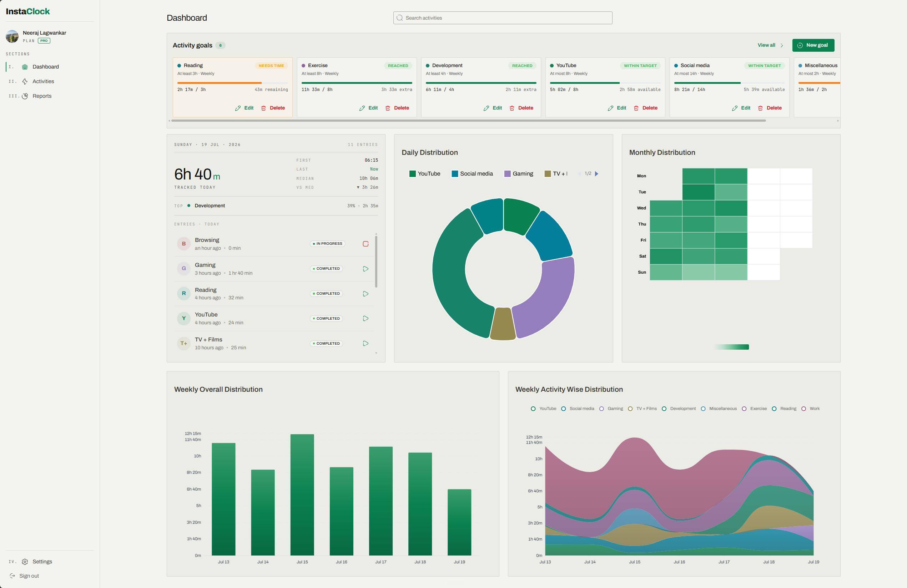
Task: Click Monthly Distribution heatmap color scale
Action: coord(731,347)
